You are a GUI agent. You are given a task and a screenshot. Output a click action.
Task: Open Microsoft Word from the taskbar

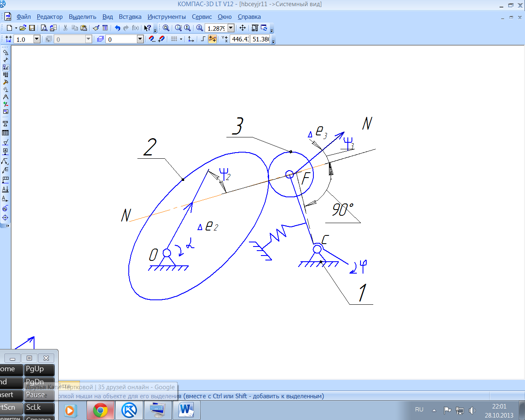click(x=186, y=410)
